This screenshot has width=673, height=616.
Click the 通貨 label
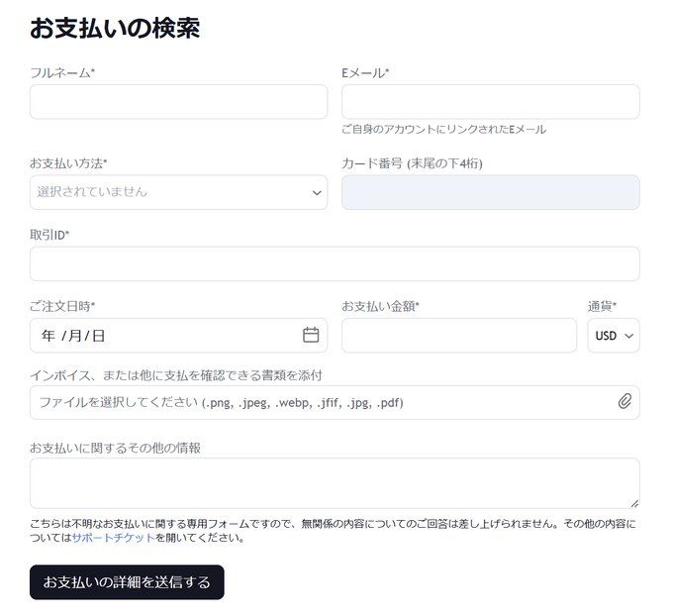(x=602, y=306)
